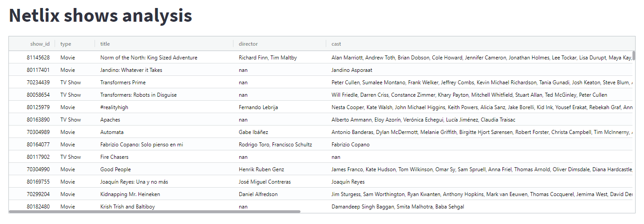Screen dimensions: 644x224
Task: Select director cell Gabe Ibáñez
Action: (280, 132)
